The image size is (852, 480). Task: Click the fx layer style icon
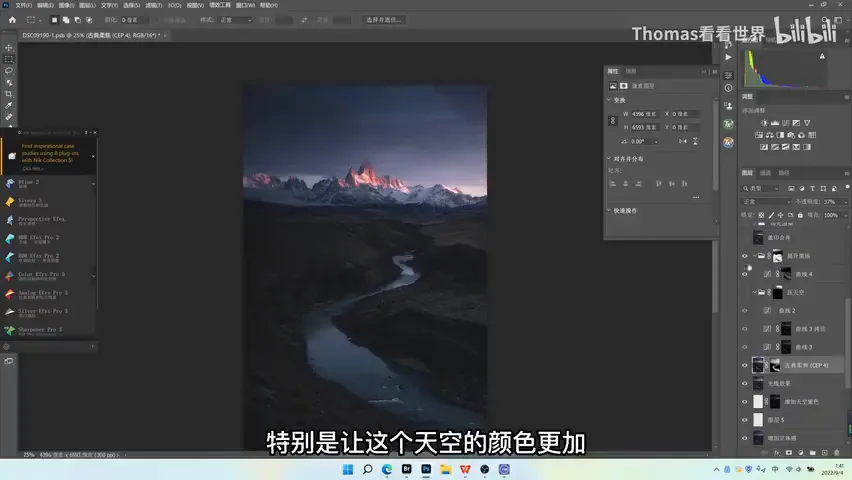point(777,452)
